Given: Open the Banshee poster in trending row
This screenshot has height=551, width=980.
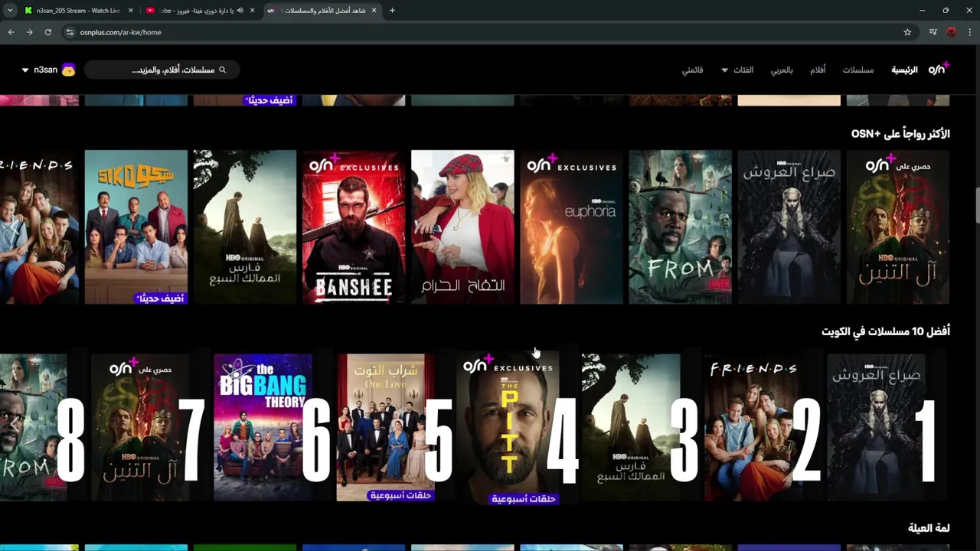Looking at the screenshot, I should coord(354,227).
